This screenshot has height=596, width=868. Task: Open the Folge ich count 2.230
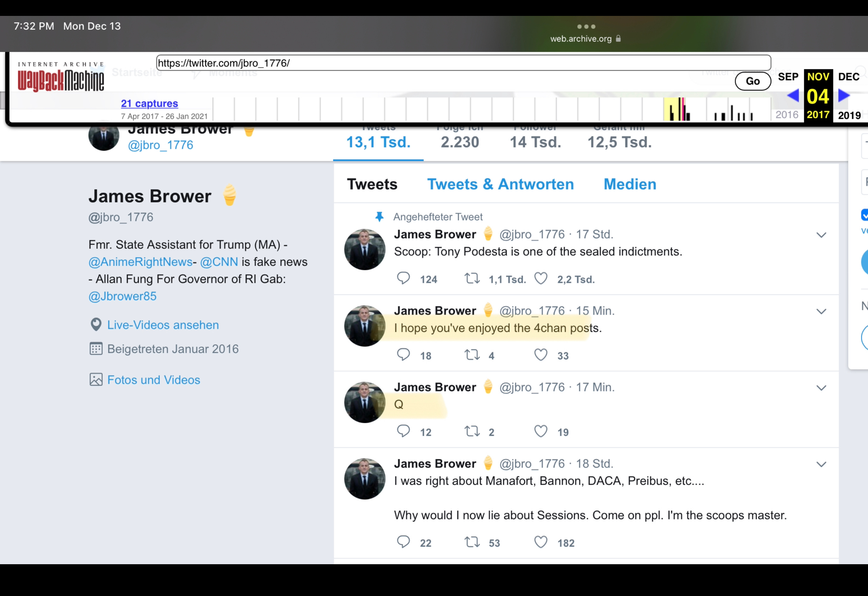[460, 142]
